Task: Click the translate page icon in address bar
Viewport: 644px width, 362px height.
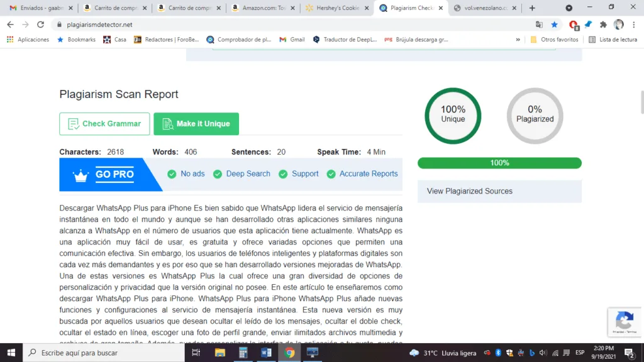Action: pos(539,25)
